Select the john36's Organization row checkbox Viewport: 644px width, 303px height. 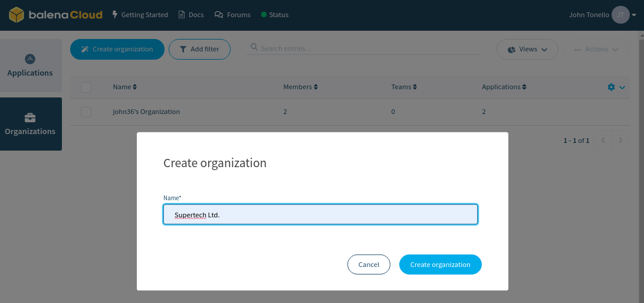[86, 112]
